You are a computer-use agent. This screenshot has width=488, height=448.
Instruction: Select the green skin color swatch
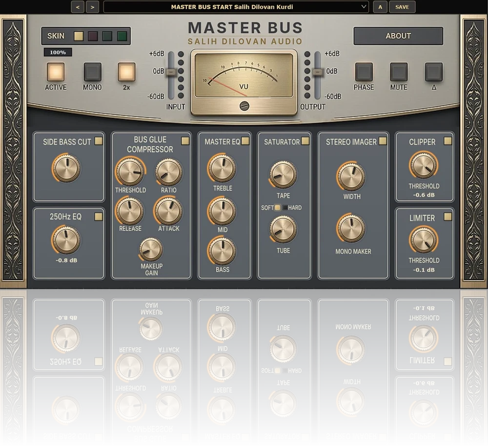coord(122,36)
